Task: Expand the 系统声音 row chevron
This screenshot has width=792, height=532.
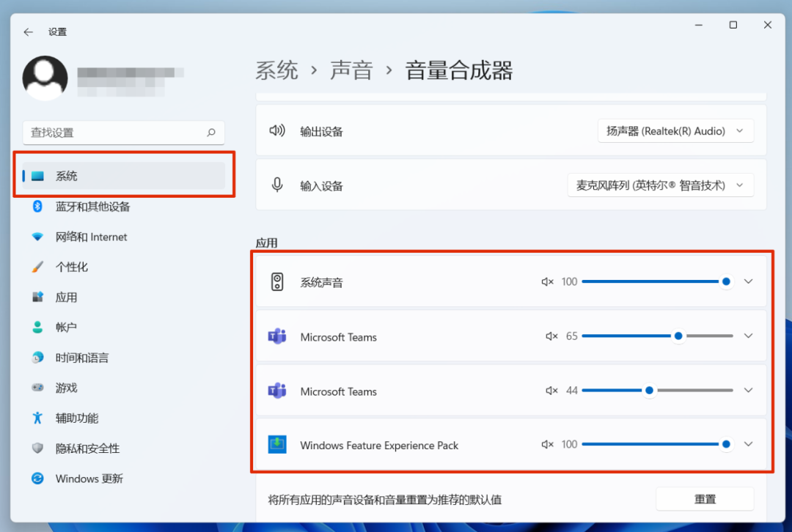Action: pyautogui.click(x=749, y=281)
